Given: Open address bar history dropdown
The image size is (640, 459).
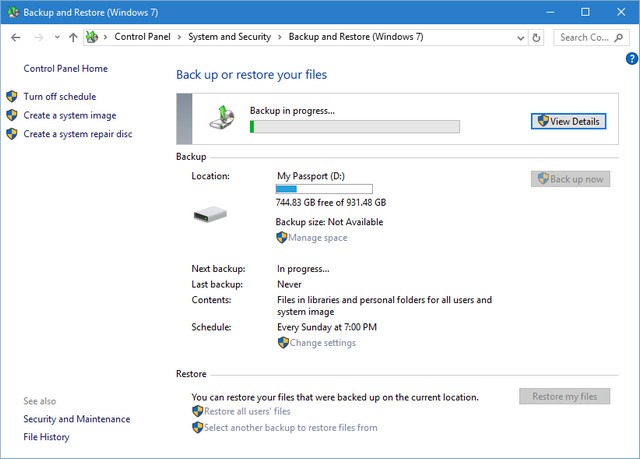Looking at the screenshot, I should point(520,38).
